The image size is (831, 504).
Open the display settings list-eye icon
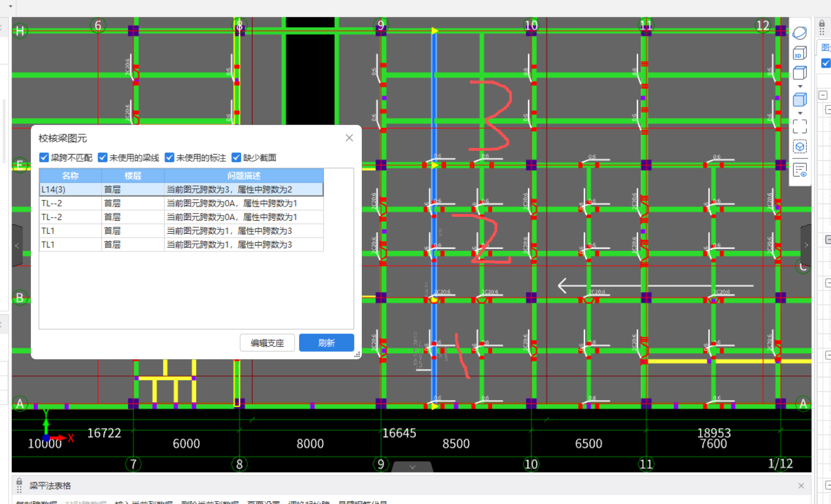click(x=800, y=170)
